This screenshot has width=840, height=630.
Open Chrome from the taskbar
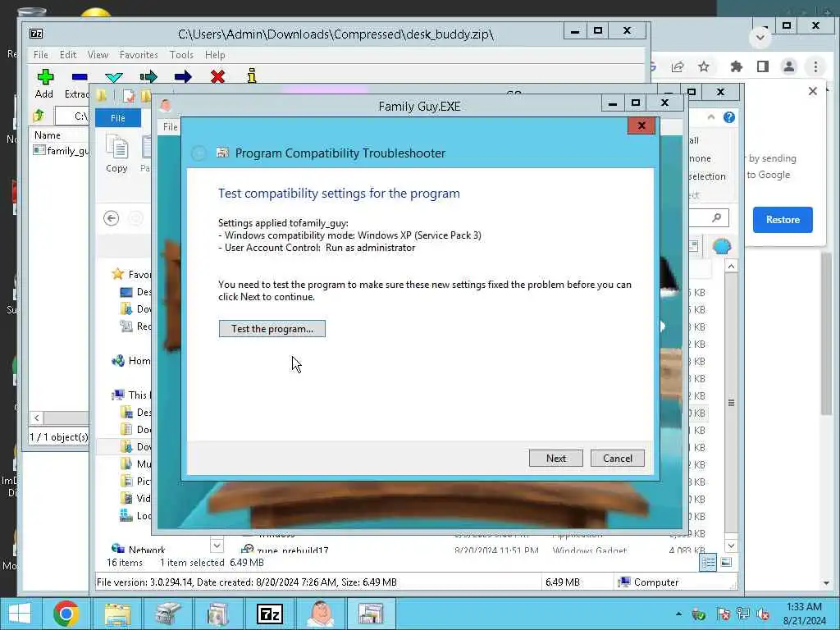(x=66, y=614)
